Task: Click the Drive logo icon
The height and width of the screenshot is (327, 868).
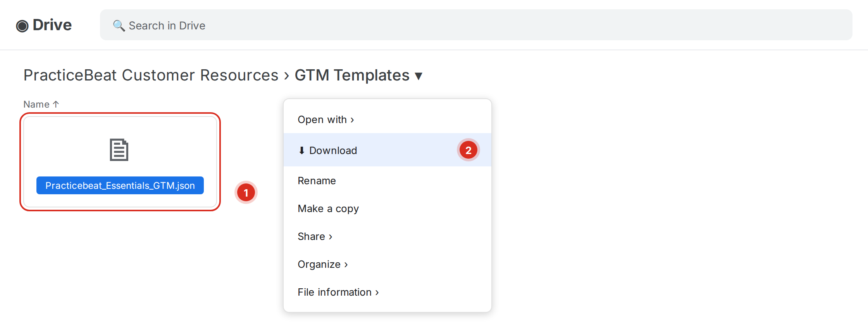Action: click(22, 26)
